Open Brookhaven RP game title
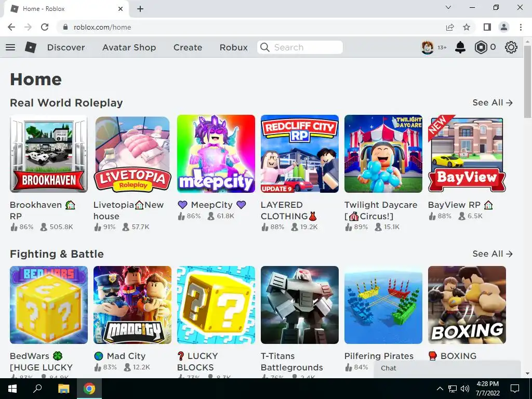 coord(43,210)
